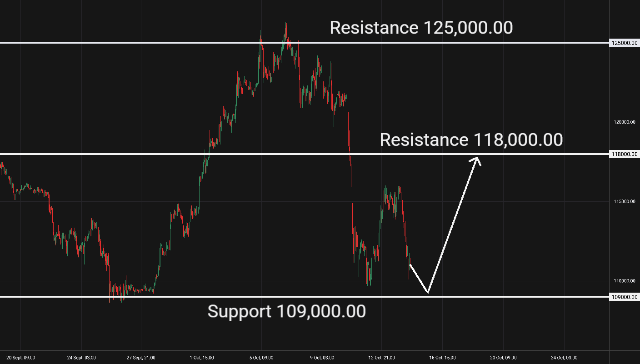
Task: Click the white projection arrowhead tip
Action: (478, 157)
